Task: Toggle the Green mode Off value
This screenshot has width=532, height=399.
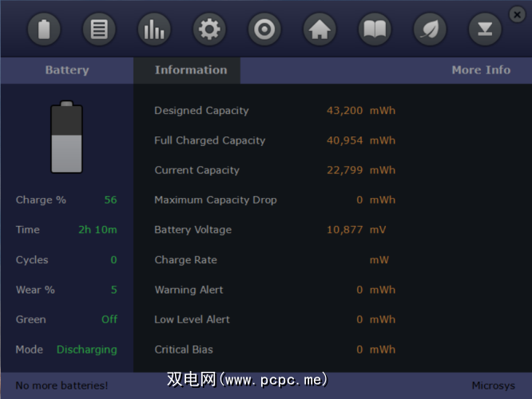Action: (x=109, y=319)
